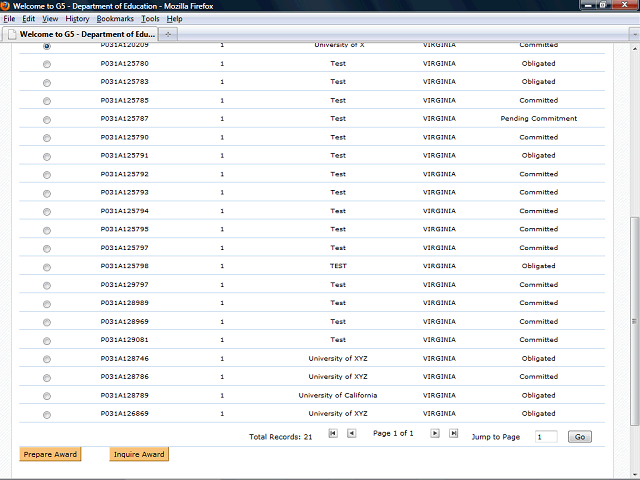This screenshot has width=640, height=480.
Task: Click the Inquire Award button
Action: pyautogui.click(x=139, y=454)
